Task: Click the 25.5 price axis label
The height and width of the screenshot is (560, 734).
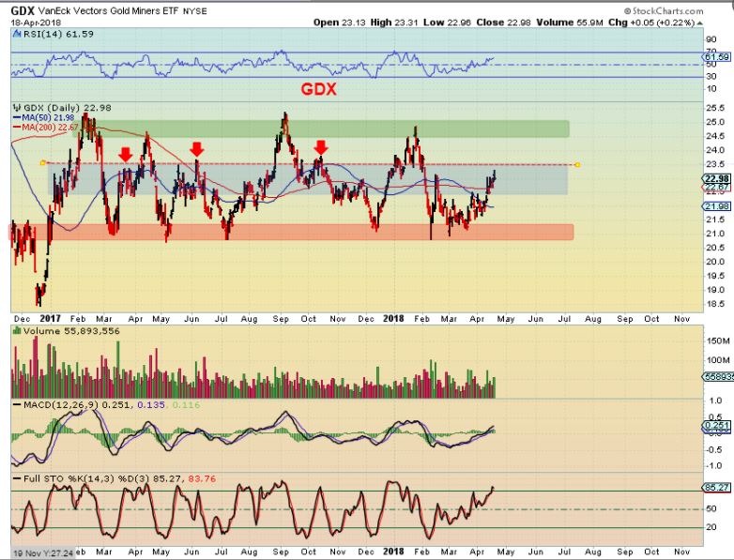Action: [715, 108]
